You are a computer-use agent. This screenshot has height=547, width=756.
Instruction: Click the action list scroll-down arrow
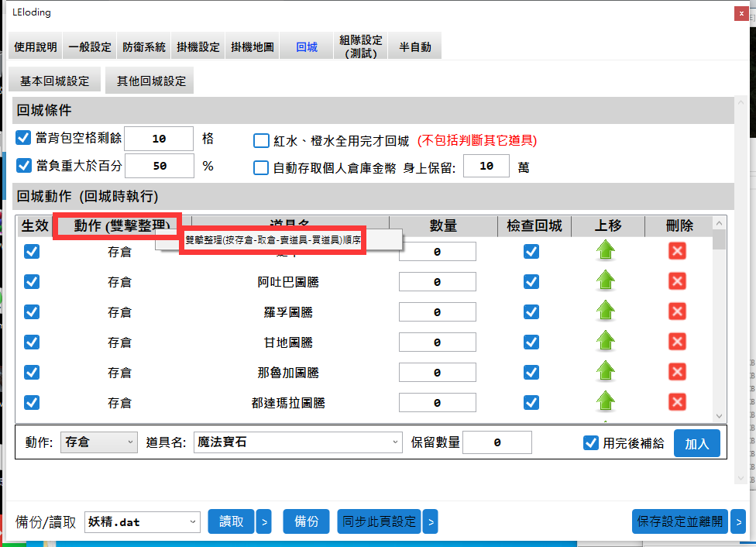(x=719, y=416)
